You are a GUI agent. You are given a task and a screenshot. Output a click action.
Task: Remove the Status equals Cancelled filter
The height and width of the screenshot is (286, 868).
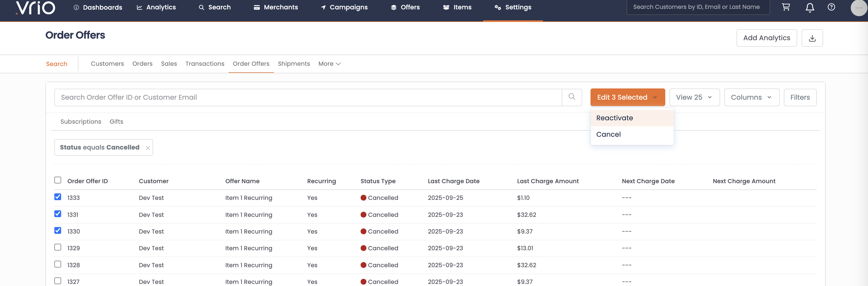[x=148, y=148]
